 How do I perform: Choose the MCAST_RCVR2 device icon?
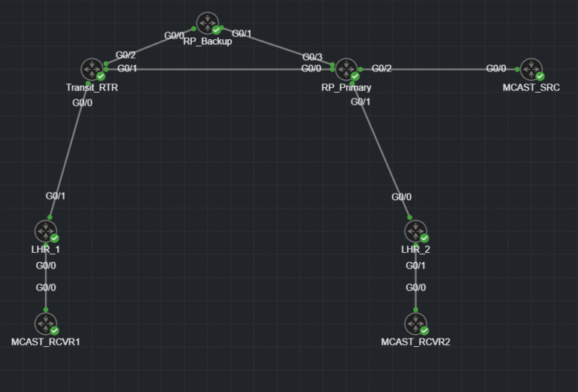click(x=415, y=324)
